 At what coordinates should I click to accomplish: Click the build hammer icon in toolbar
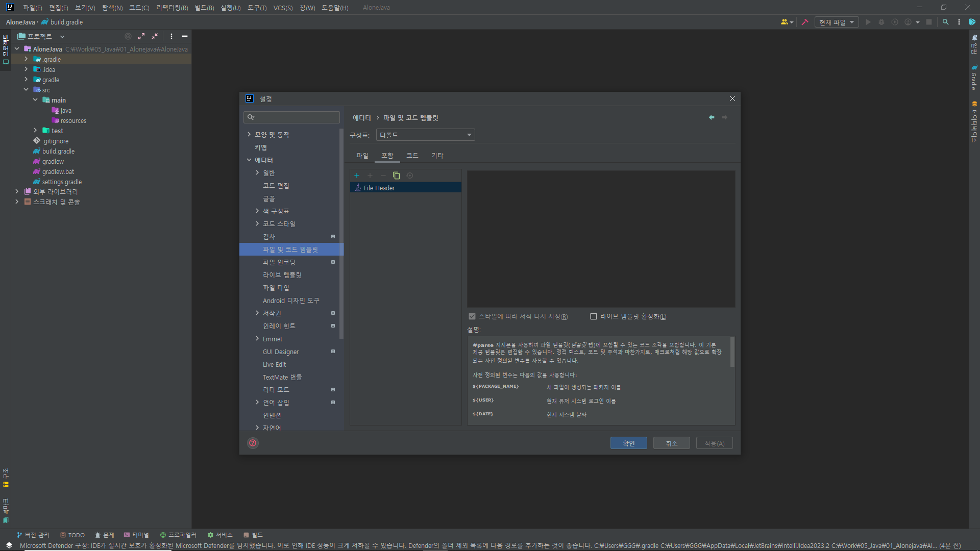pos(805,22)
